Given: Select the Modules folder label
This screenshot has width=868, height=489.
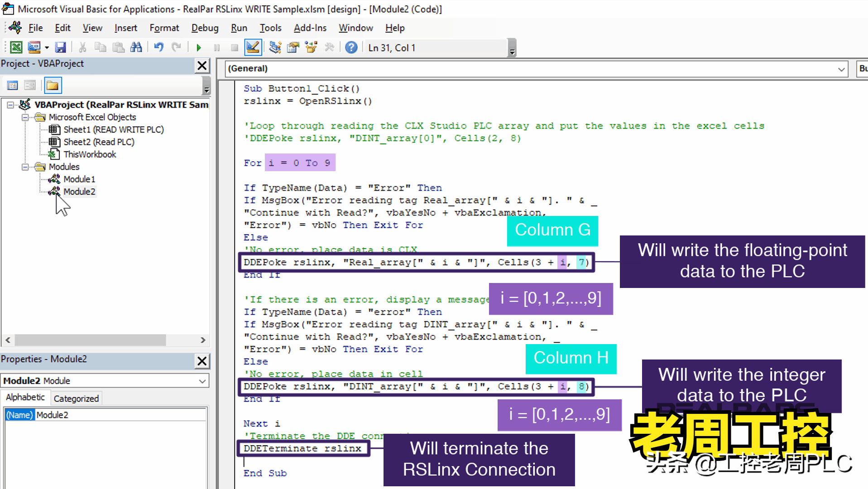Looking at the screenshot, I should (x=64, y=167).
